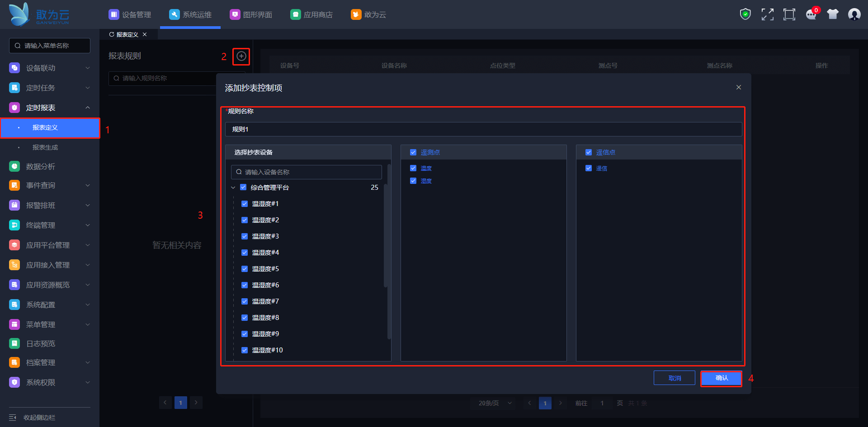Open the theme skin shirt icon
868x427 pixels.
tap(833, 14)
